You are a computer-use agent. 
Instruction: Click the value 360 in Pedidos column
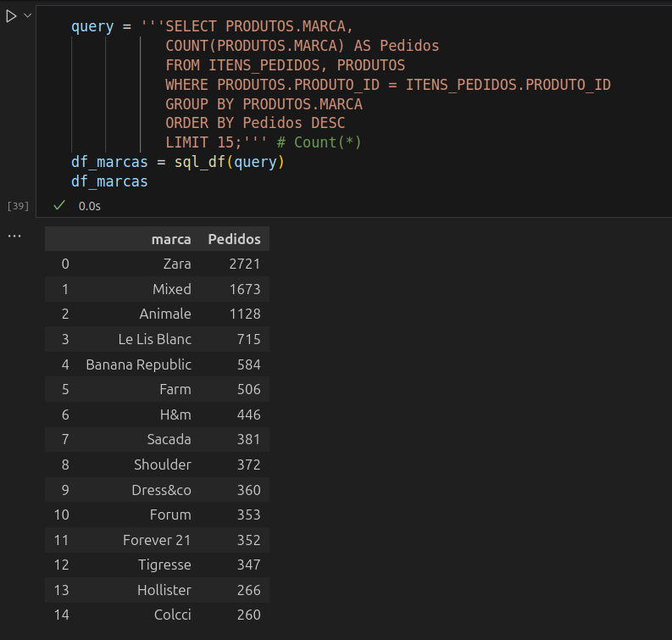pos(248,490)
